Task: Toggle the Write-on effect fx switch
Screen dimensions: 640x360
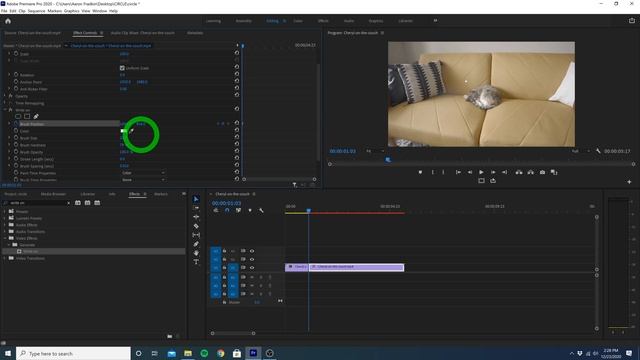Action: (11, 110)
